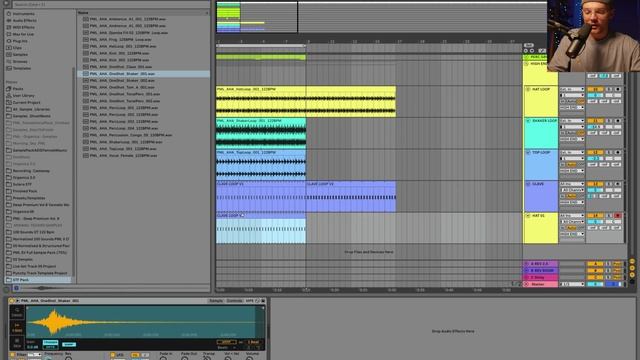The width and height of the screenshot is (640, 360).
Task: Select User Library under Places
Action: click(23, 96)
